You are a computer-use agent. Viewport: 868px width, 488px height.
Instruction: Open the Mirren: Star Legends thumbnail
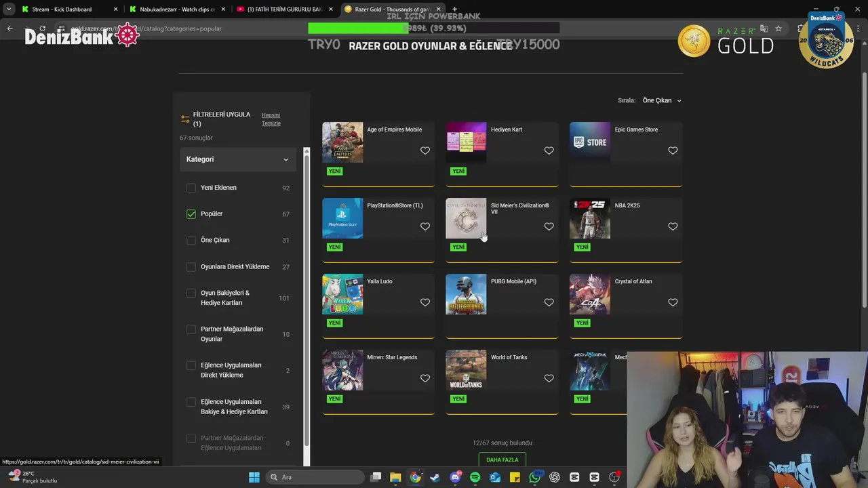coord(342,370)
